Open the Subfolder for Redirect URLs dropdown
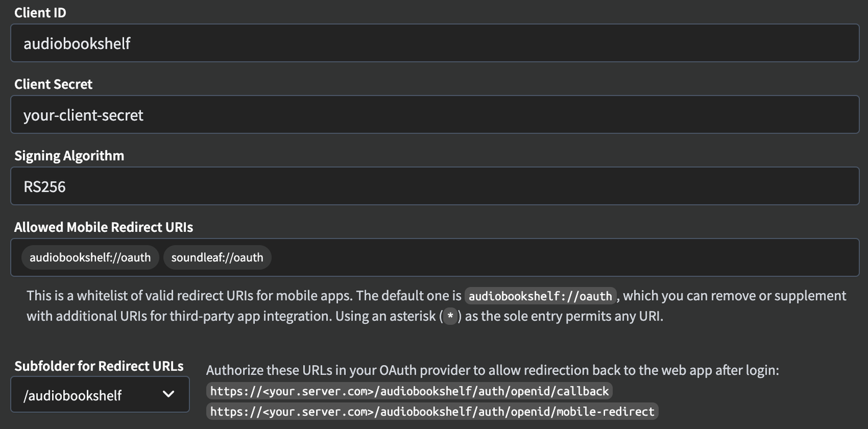 pyautogui.click(x=100, y=394)
